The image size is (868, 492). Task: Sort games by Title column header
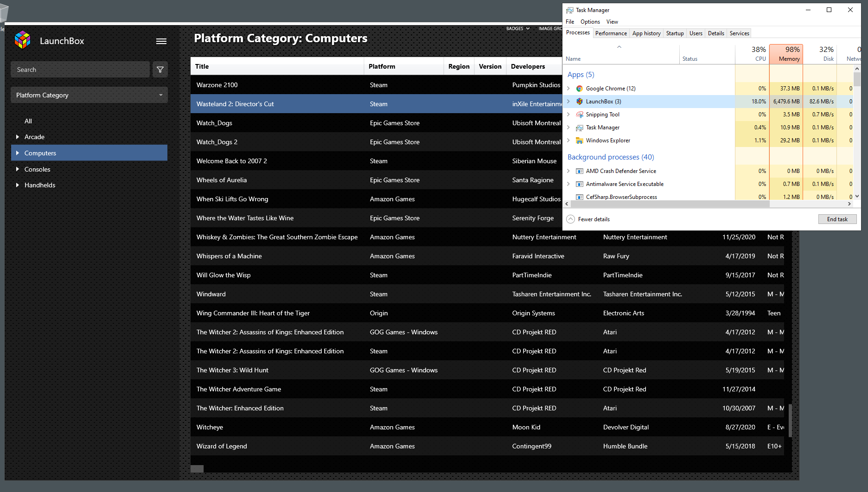click(277, 66)
